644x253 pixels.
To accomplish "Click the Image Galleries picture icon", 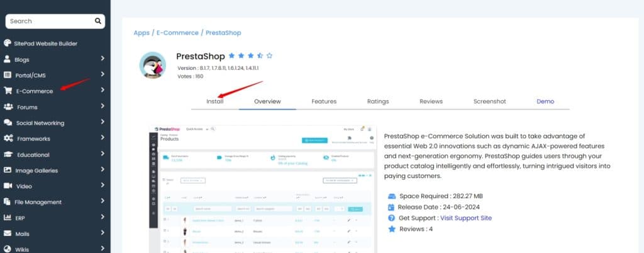I will [8, 170].
